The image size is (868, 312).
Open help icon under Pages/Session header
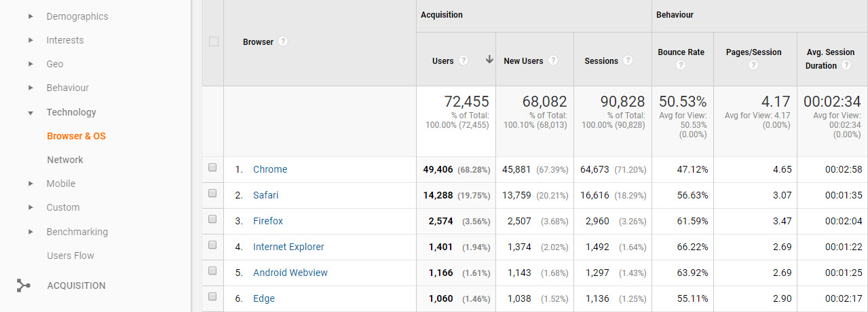pos(753,65)
